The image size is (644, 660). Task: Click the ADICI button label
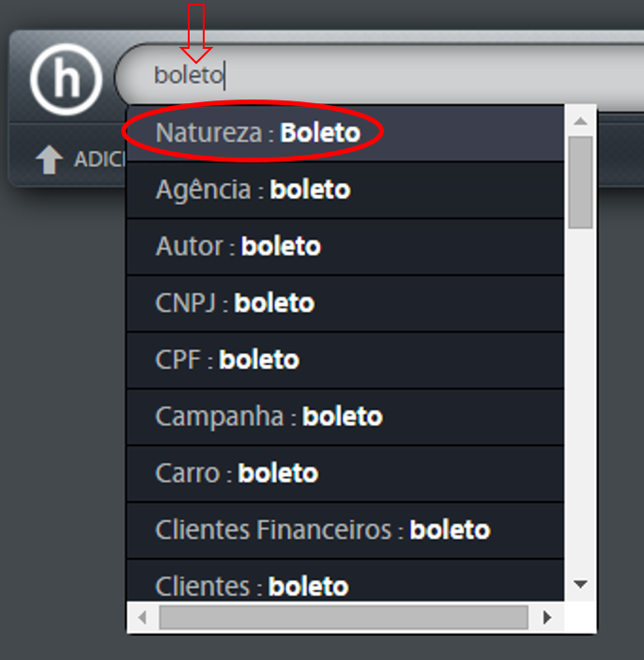100,160
